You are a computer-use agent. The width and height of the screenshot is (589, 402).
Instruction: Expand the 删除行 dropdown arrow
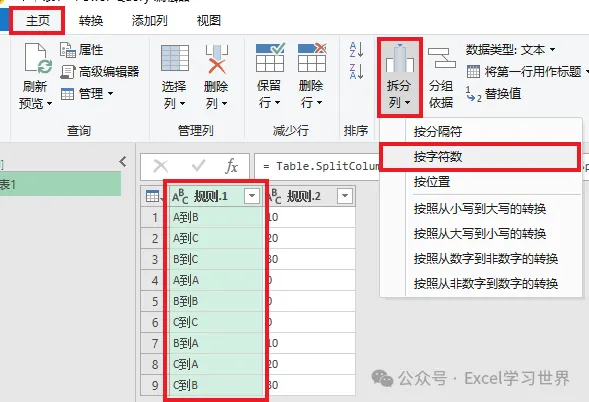click(320, 102)
